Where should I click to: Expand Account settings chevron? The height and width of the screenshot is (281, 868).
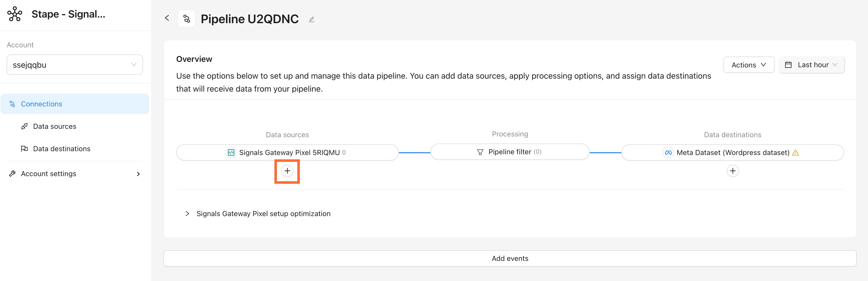click(x=138, y=174)
